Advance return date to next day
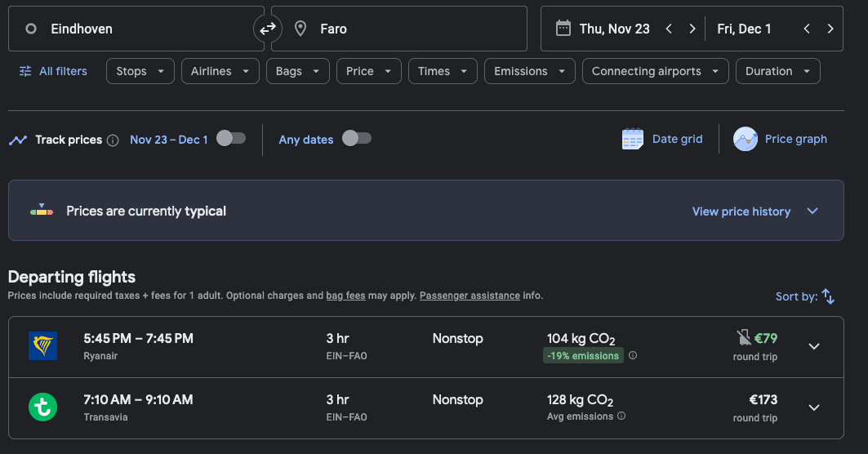 tap(830, 29)
